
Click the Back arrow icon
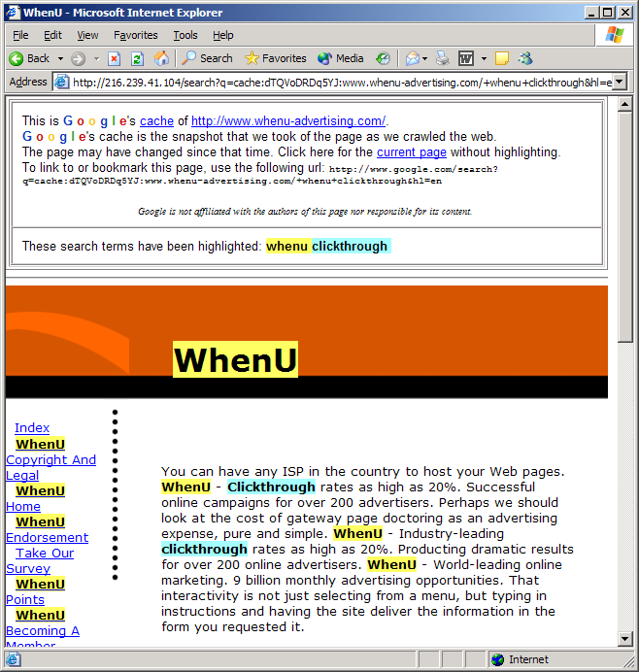tap(17, 58)
